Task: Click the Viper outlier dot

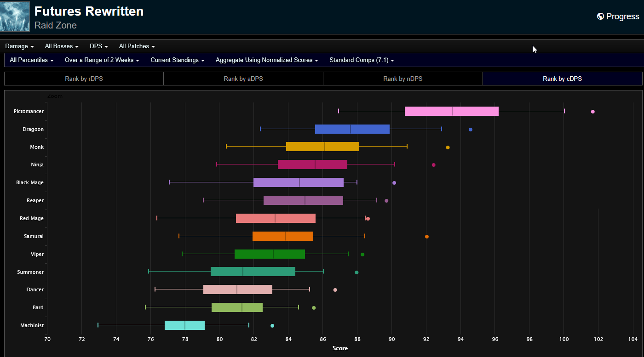Action: (362, 255)
